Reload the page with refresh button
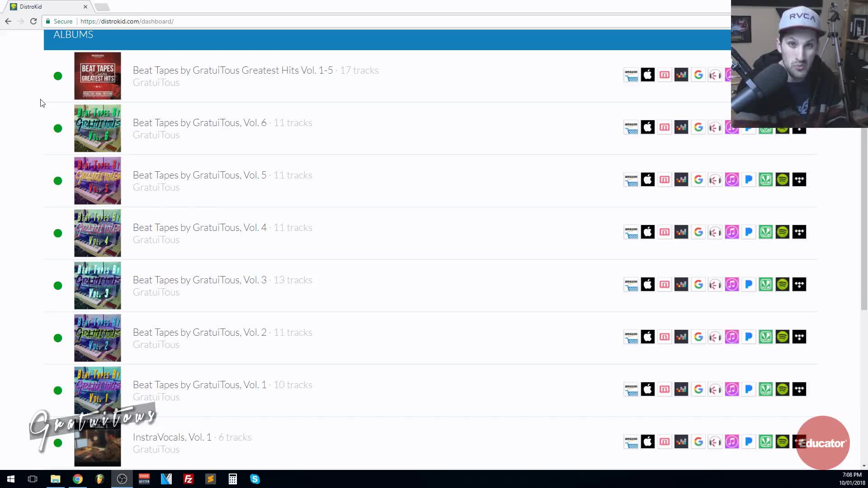868x488 pixels. (x=33, y=21)
